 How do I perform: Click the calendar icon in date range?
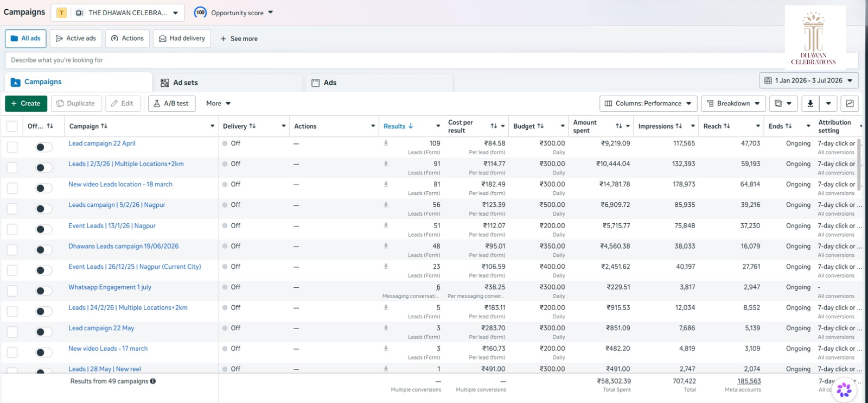point(768,80)
